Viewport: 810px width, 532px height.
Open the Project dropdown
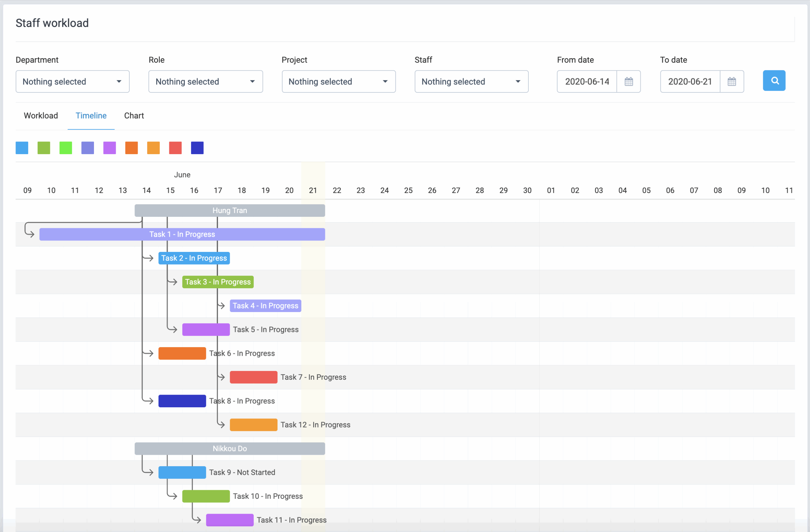coord(338,81)
